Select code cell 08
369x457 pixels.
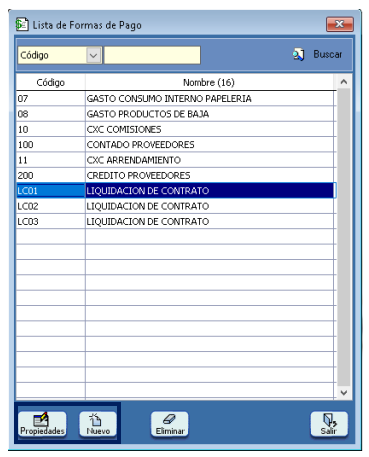click(x=51, y=114)
